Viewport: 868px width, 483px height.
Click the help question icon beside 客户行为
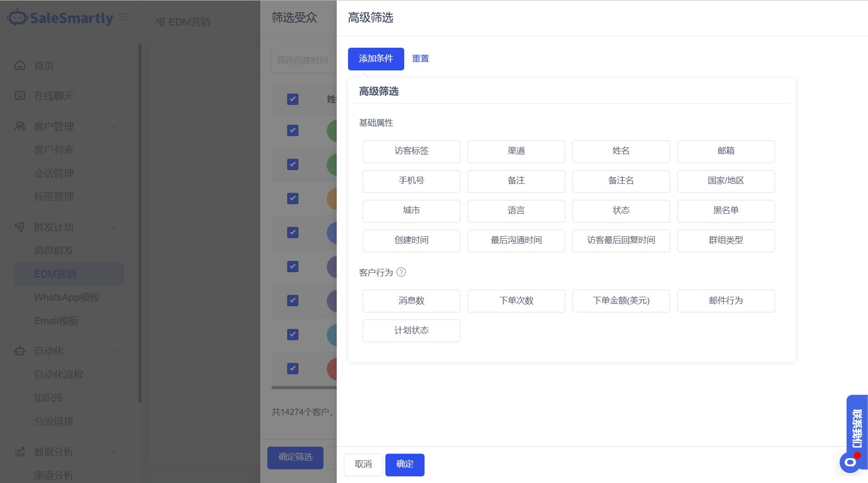tap(401, 272)
